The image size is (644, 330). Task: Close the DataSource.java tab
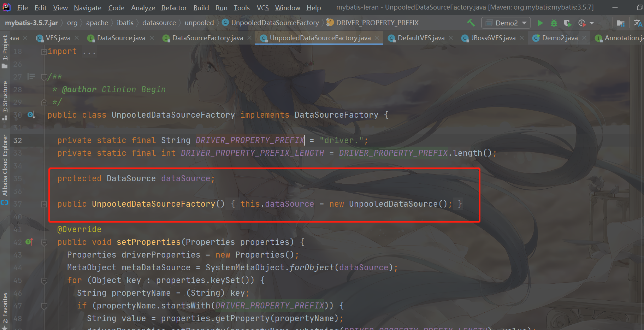[x=152, y=38]
